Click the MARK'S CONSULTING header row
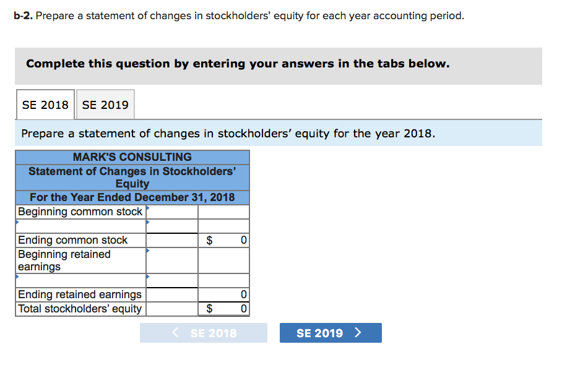The width and height of the screenshot is (588, 365). 131,157
